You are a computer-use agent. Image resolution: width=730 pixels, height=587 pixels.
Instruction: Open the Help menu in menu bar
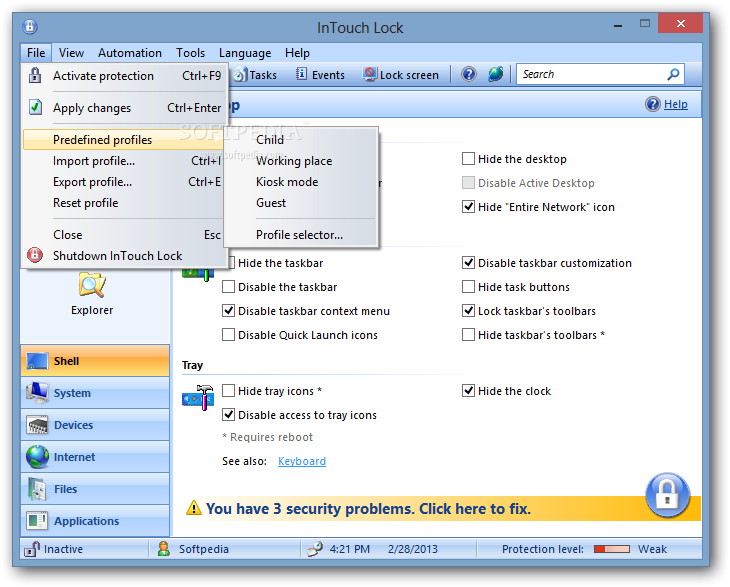point(297,53)
